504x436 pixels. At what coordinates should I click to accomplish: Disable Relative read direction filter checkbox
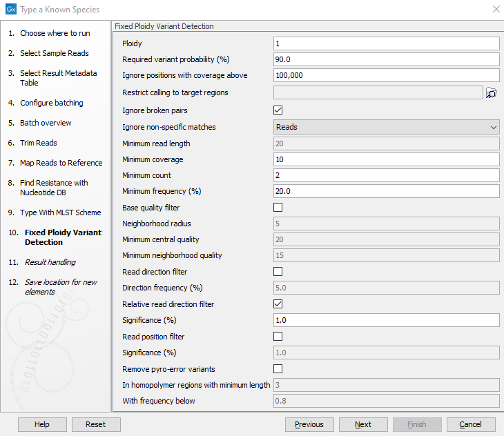(278, 304)
